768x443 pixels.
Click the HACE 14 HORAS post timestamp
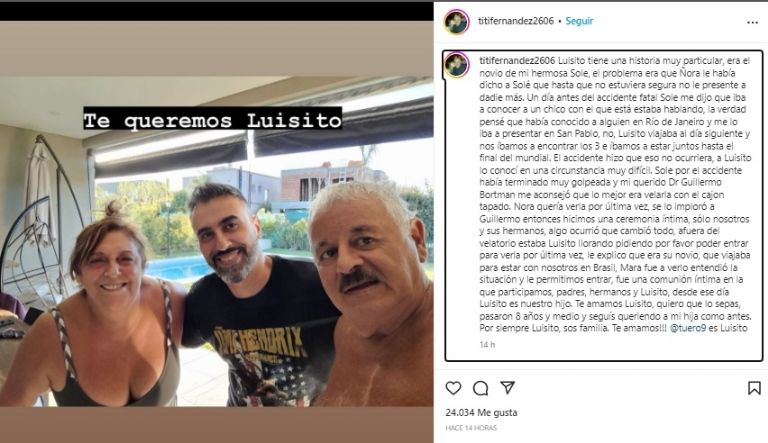[x=471, y=428]
